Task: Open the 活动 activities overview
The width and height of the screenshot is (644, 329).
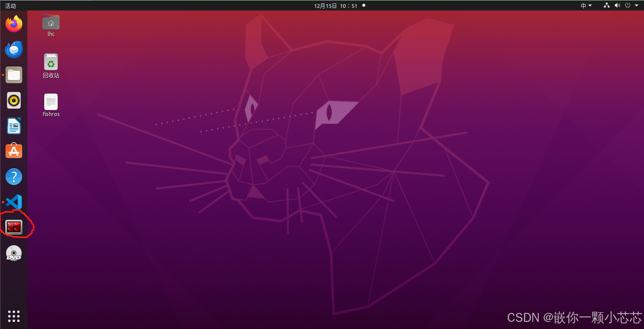Action: click(x=10, y=6)
